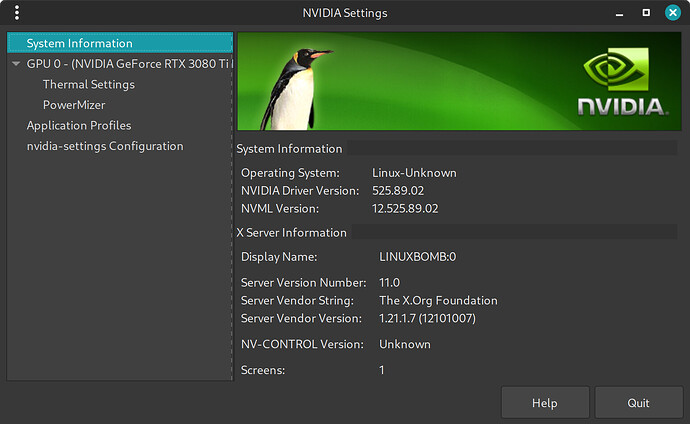
Task: Click the Help button
Action: (545, 403)
